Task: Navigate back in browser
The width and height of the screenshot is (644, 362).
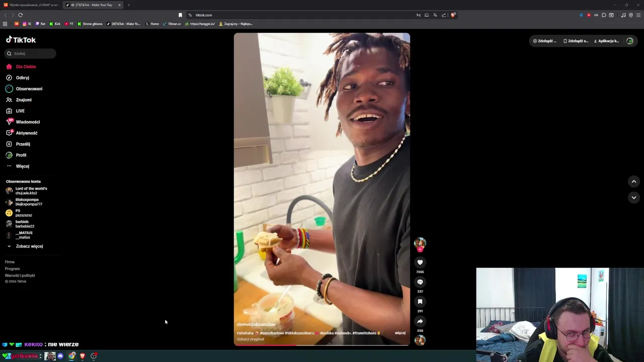Action: (x=6, y=15)
